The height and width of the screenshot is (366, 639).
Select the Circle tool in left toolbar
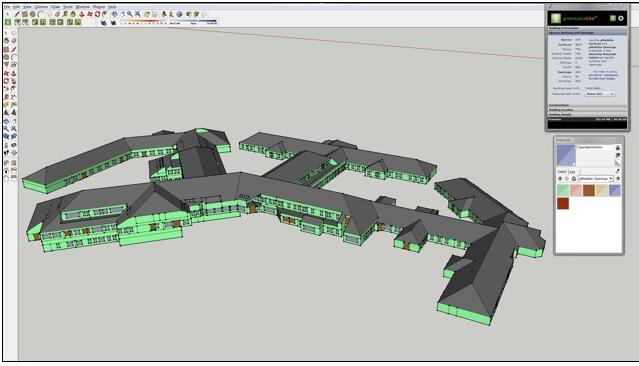(6, 56)
